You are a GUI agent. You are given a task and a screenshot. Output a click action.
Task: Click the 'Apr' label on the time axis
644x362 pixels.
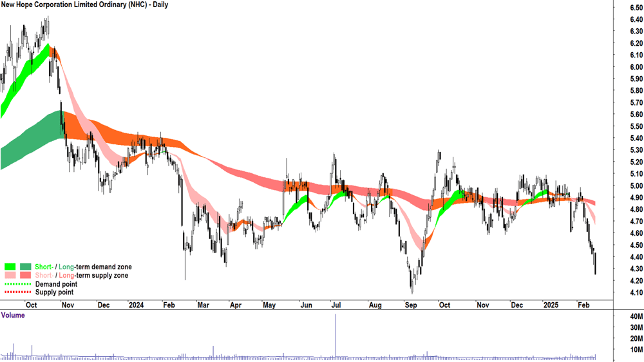pos(235,305)
